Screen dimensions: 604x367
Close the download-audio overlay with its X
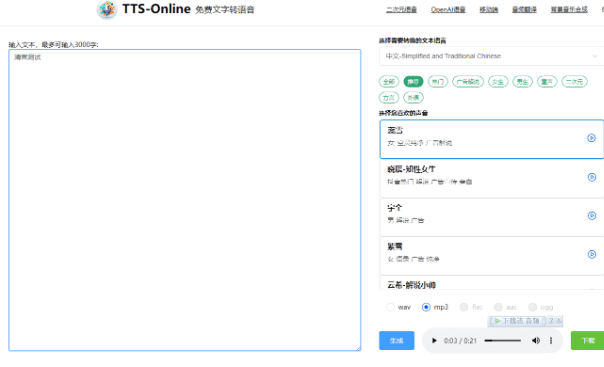tap(559, 320)
